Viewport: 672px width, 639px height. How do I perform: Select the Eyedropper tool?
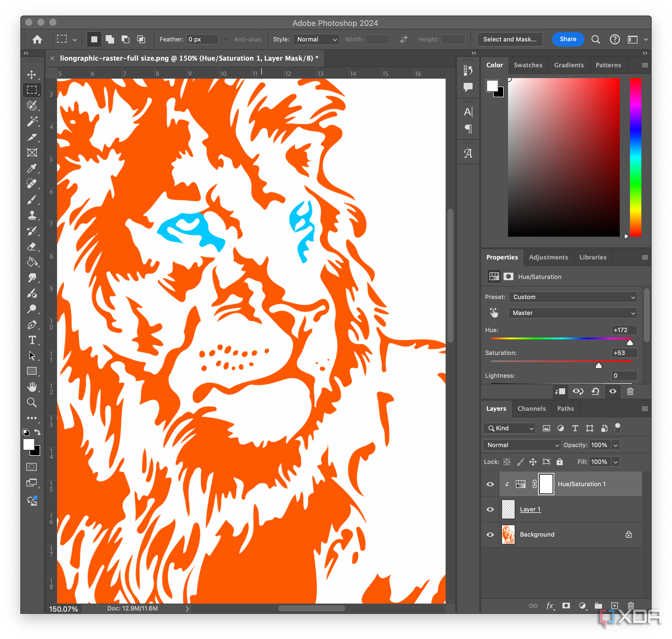pyautogui.click(x=32, y=168)
